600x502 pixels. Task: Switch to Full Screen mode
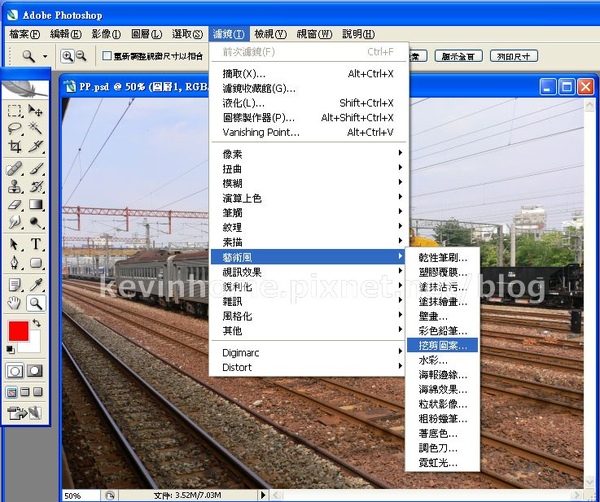tap(38, 392)
